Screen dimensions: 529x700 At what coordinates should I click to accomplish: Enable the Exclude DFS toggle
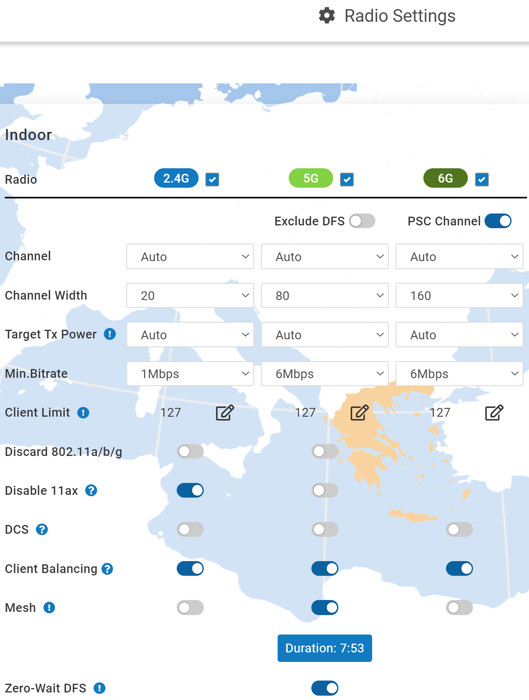[x=362, y=221]
